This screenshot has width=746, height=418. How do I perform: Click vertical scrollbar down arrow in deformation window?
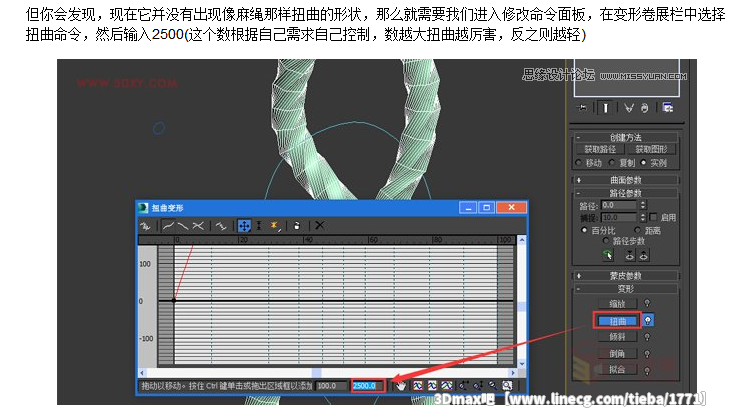(x=522, y=363)
